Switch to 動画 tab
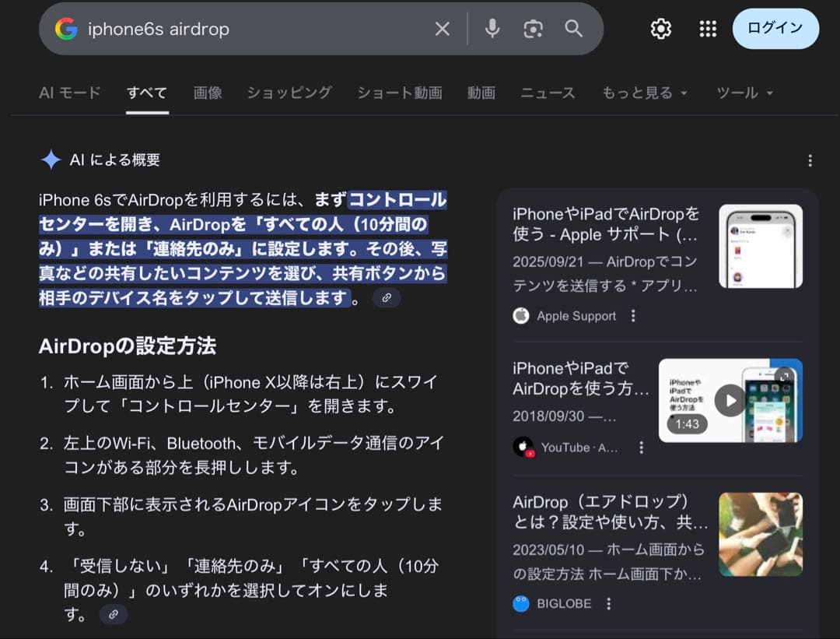Image resolution: width=840 pixels, height=639 pixels. [481, 93]
